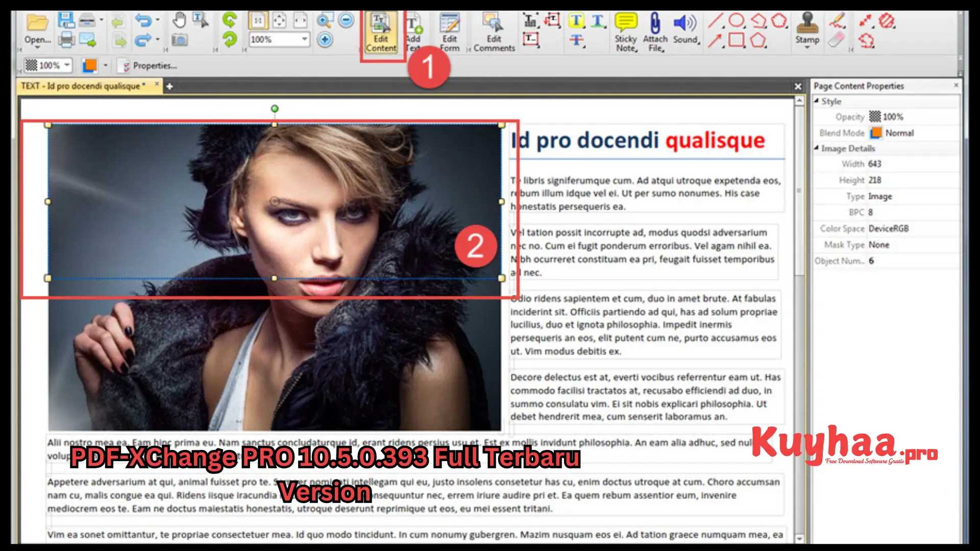Select the Typewriter tool
980x551 pixels.
[530, 21]
